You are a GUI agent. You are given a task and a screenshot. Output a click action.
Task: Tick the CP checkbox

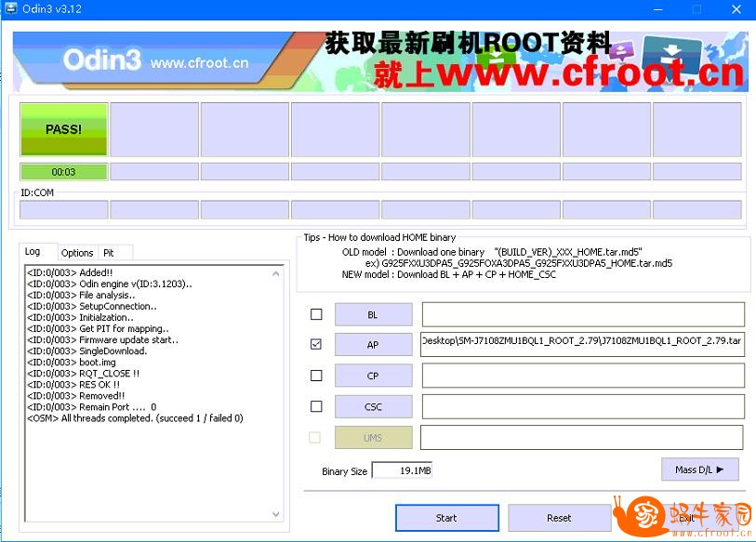[316, 376]
